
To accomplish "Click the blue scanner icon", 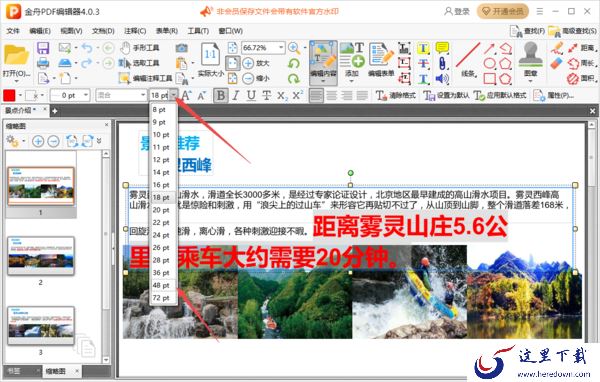I will click(65, 63).
